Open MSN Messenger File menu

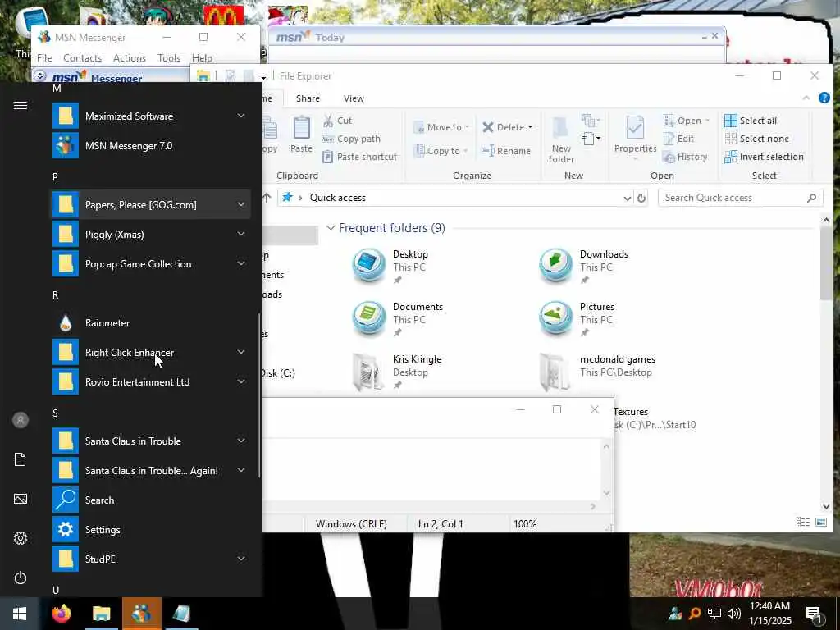(x=44, y=58)
